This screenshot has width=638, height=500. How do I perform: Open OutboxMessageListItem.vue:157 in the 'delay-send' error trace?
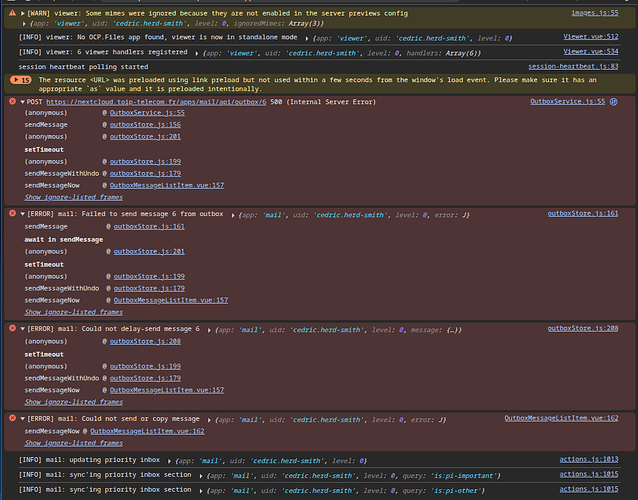[x=167, y=390]
